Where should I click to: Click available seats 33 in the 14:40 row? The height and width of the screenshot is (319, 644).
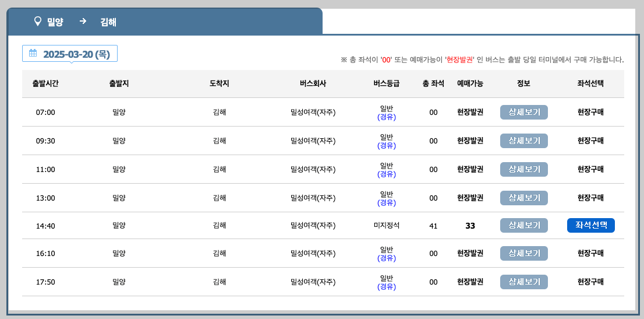coord(470,226)
